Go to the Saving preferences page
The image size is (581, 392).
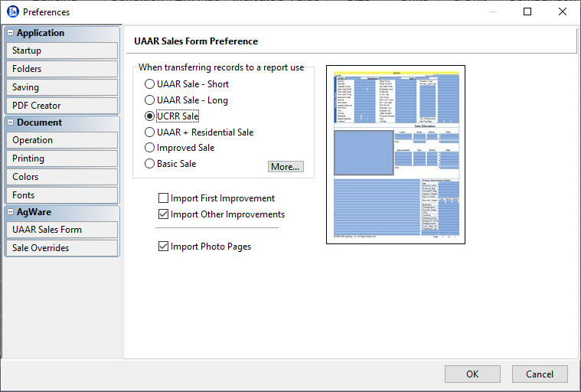(62, 87)
